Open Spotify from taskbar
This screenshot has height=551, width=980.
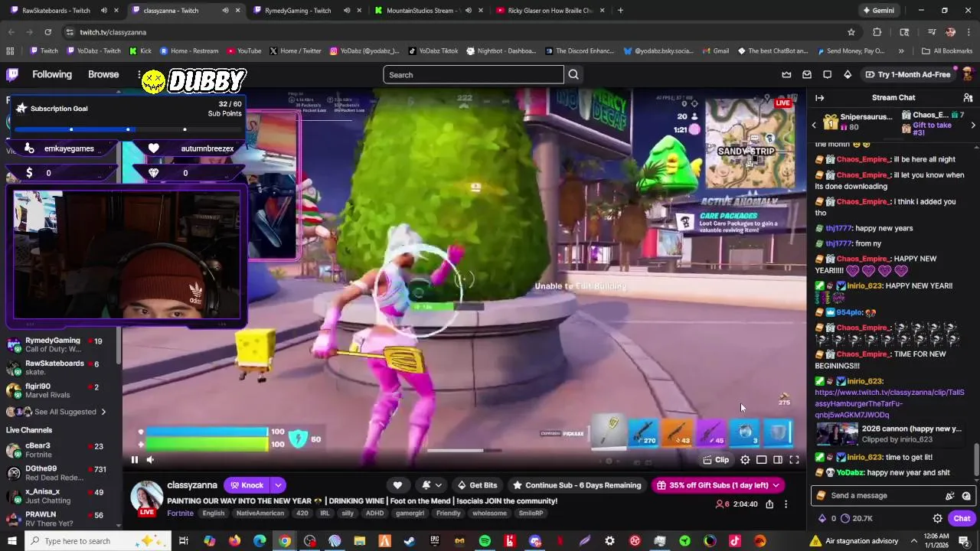tap(485, 541)
